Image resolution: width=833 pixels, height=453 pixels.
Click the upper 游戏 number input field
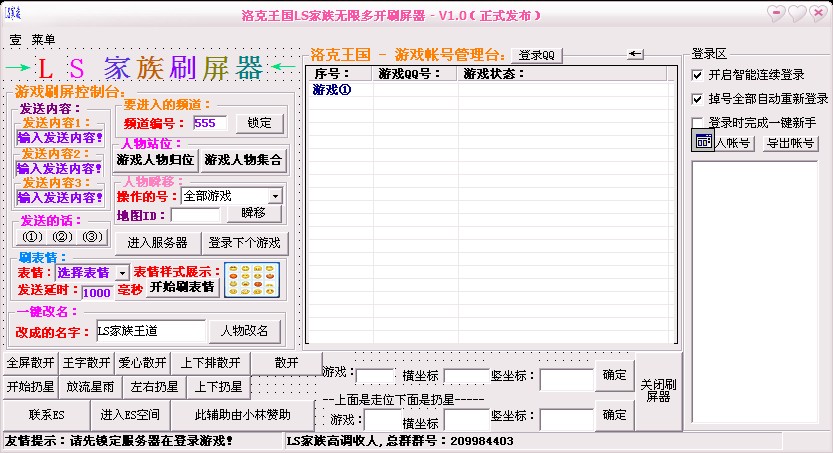[375, 377]
